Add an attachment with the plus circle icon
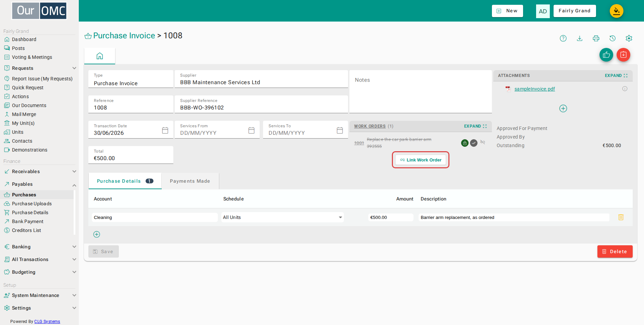Image resolution: width=644 pixels, height=325 pixels. [x=563, y=108]
